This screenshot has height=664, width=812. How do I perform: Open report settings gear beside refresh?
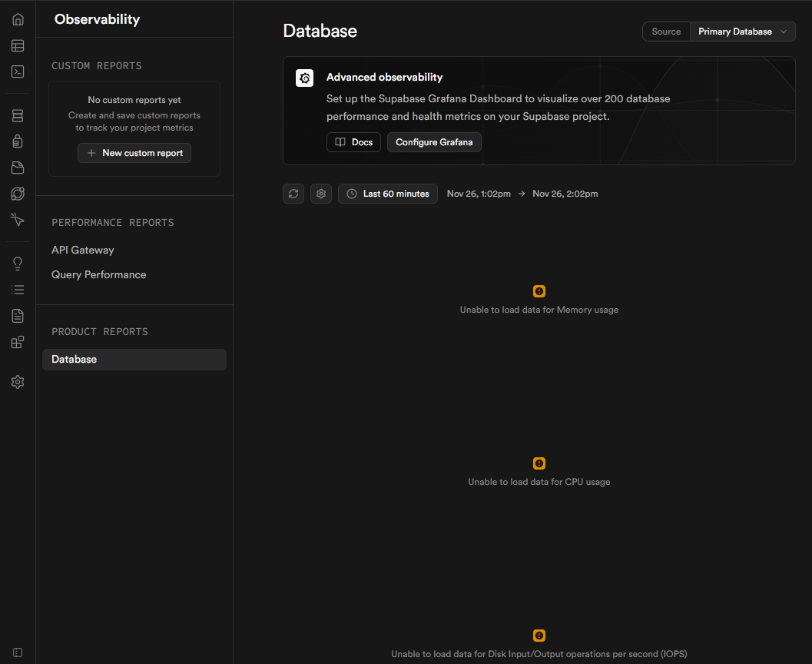click(x=321, y=194)
